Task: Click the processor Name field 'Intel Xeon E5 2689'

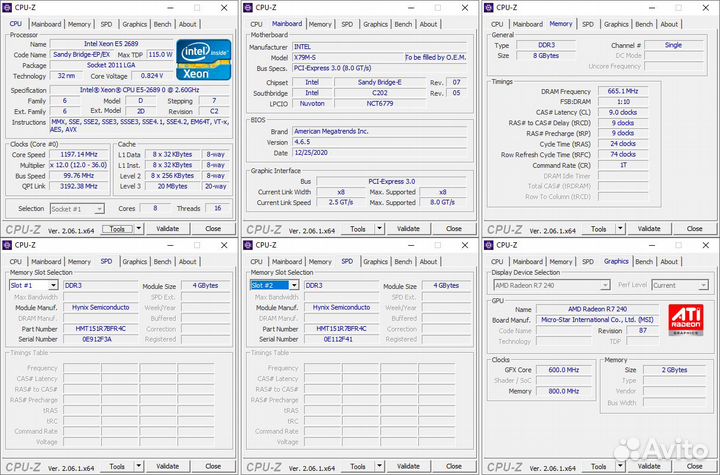Action: coord(111,44)
